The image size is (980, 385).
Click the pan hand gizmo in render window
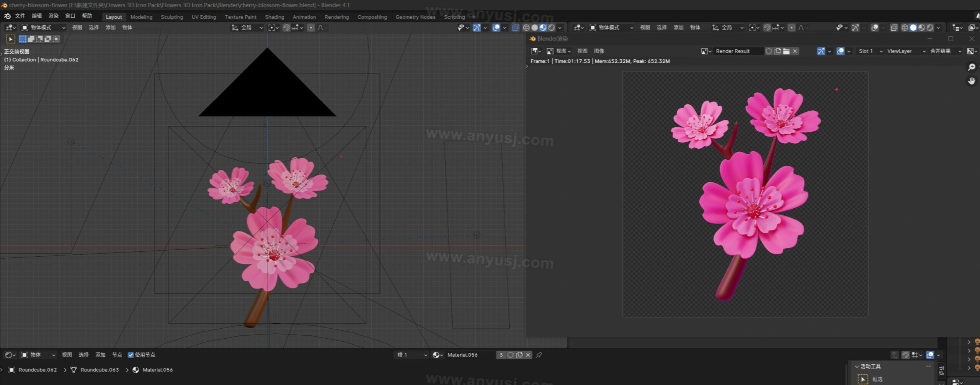click(x=972, y=81)
